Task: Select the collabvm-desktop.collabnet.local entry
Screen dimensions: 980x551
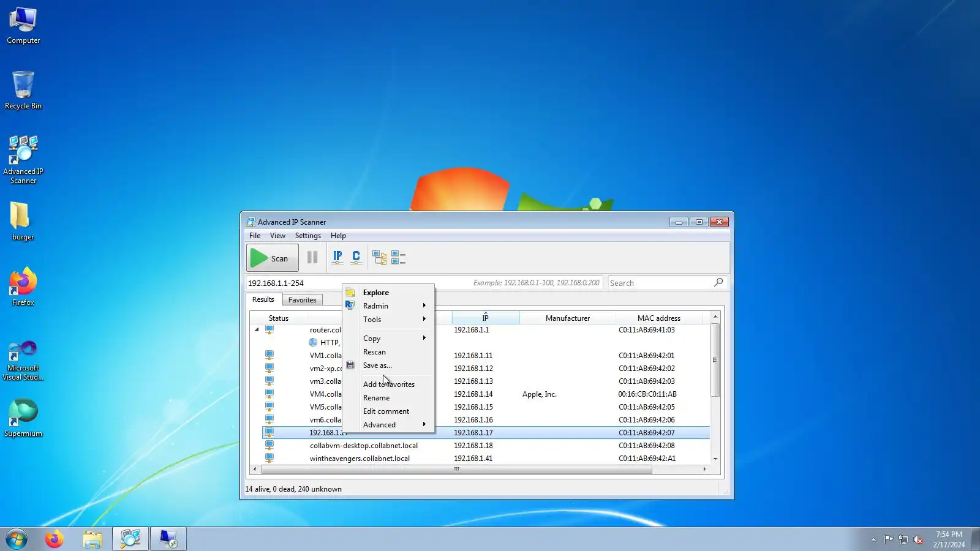Action: point(364,446)
